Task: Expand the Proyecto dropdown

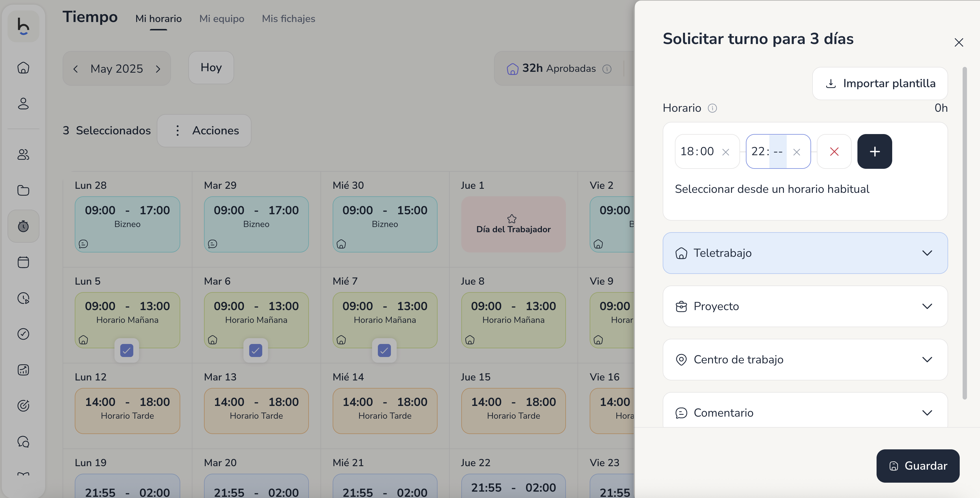Action: 805,306
